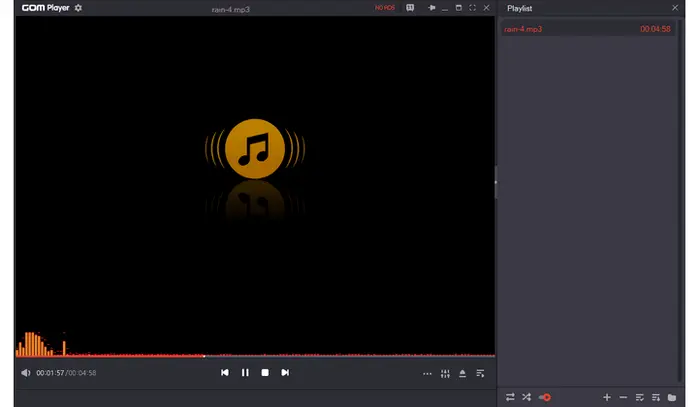Click the red A-B repeat icon
This screenshot has height=407, width=700.
coord(544,397)
